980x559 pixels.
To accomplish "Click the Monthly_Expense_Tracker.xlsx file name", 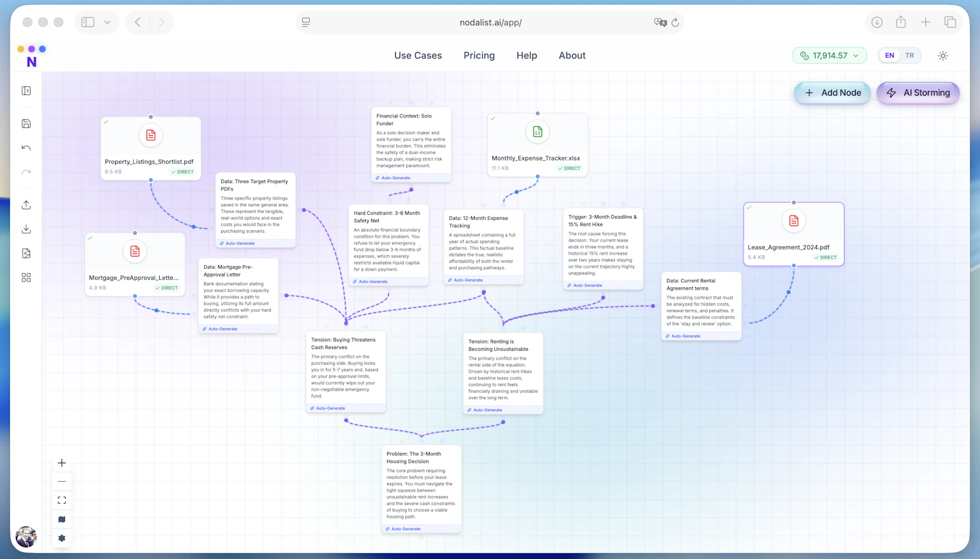I will 535,158.
